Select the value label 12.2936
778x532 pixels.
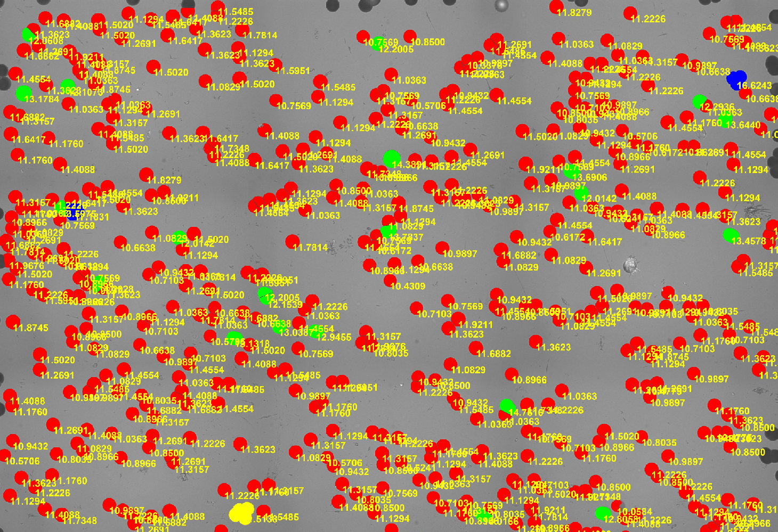pos(717,107)
